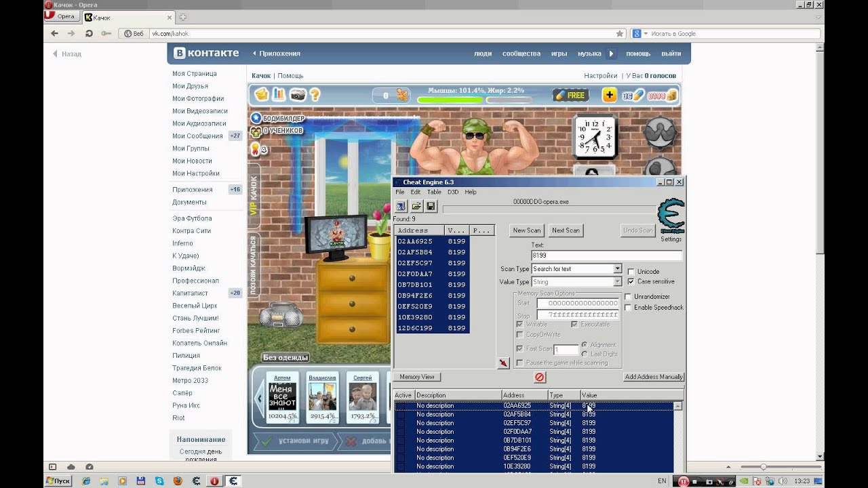Select the Alignment radio button
868x488 pixels.
click(x=585, y=344)
